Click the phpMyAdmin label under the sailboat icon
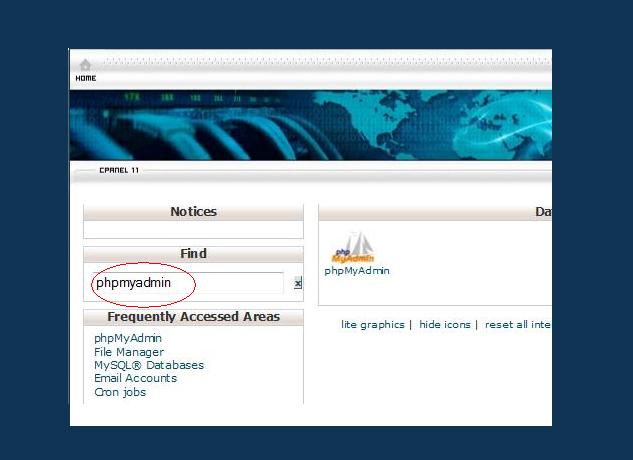Image resolution: width=633 pixels, height=460 pixels. tap(357, 271)
